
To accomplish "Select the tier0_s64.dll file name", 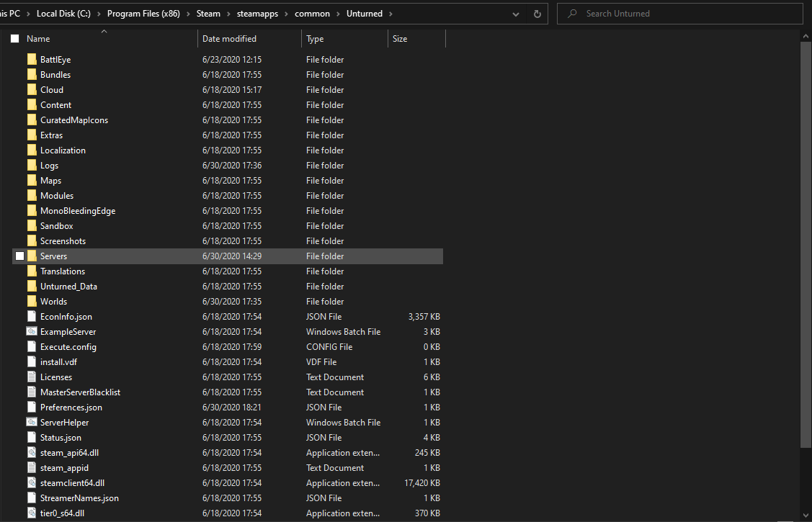I will (62, 513).
